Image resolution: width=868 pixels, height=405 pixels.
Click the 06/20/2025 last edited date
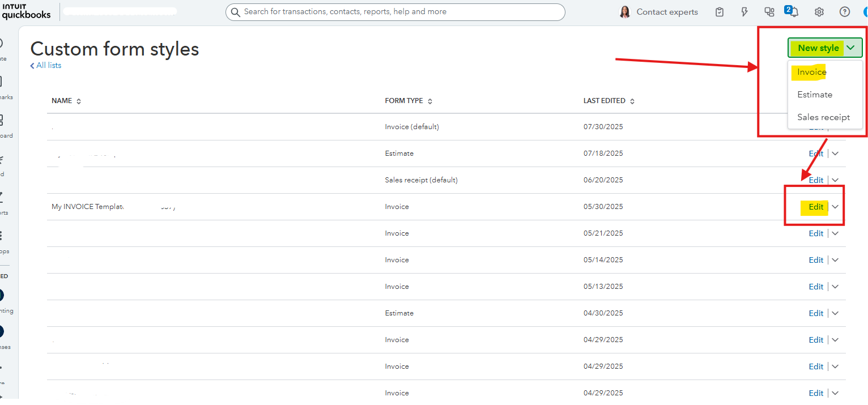coord(603,180)
